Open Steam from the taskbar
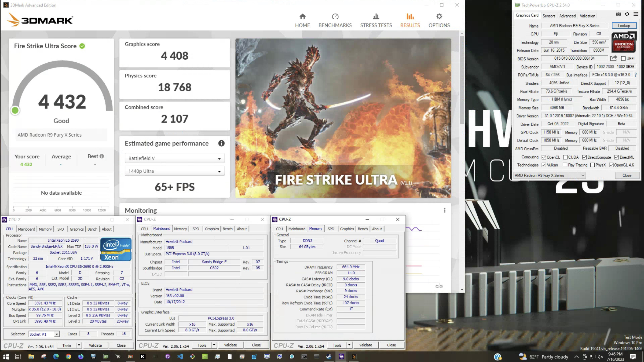Viewport: 644px width, 362px height. pyautogui.click(x=329, y=357)
